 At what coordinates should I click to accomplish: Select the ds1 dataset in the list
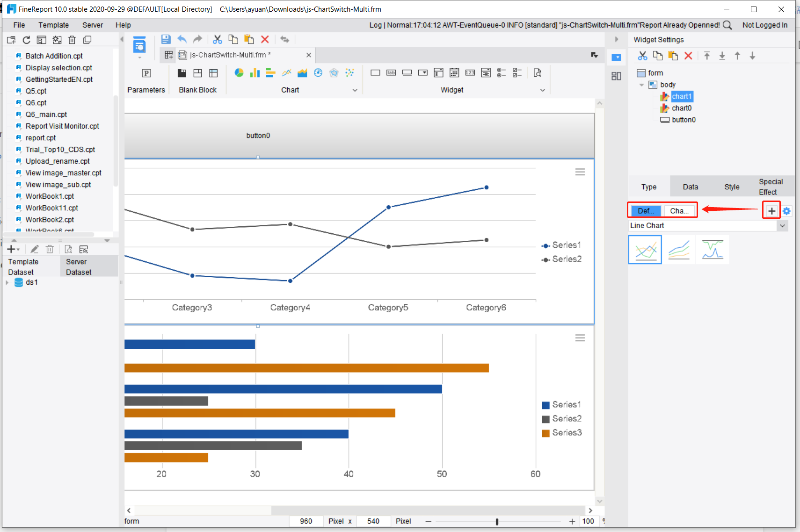(x=31, y=282)
